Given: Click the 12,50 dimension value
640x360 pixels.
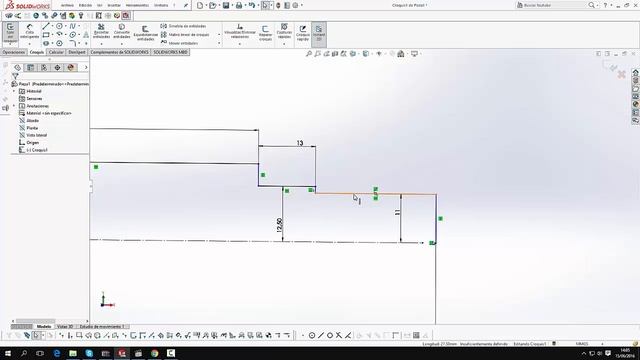Looking at the screenshot, I should [279, 225].
